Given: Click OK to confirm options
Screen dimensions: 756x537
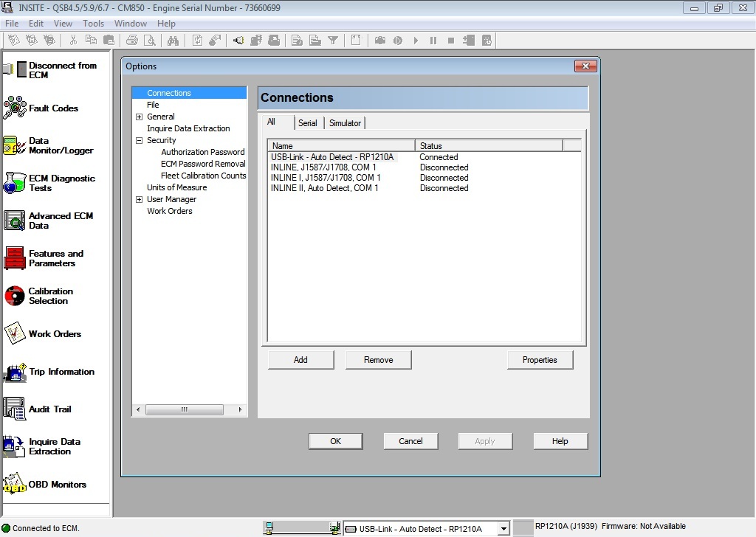Looking at the screenshot, I should 335,440.
